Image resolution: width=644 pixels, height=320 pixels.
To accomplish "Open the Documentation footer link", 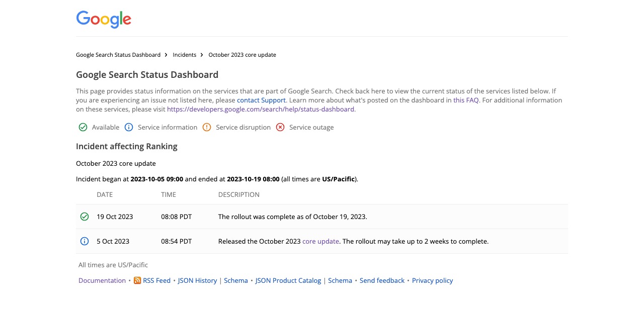I will [x=102, y=280].
